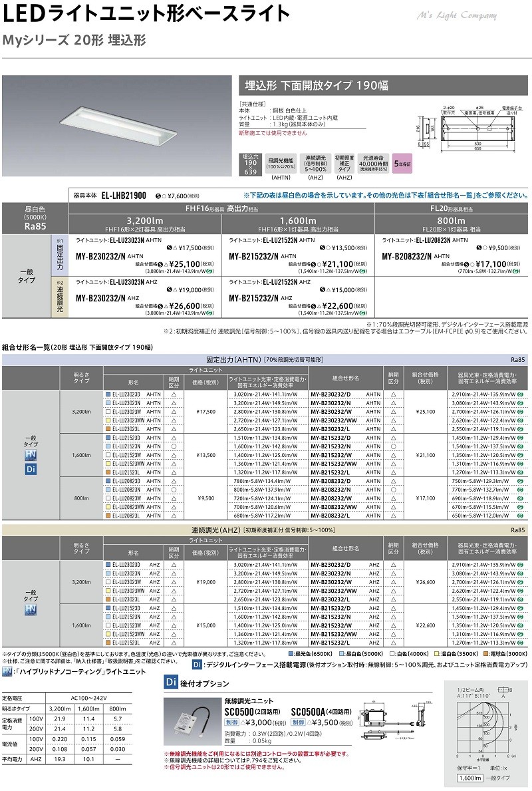532x791 pixels.
Task: Click the Di icon beside デジタルインターフェース搭載電源
Action: point(197,665)
